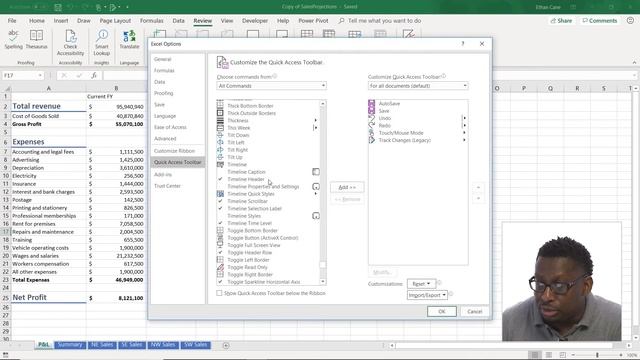This screenshot has height=360, width=640.
Task: Open Spelling check in Review ribbon
Action: pyautogui.click(x=13, y=40)
